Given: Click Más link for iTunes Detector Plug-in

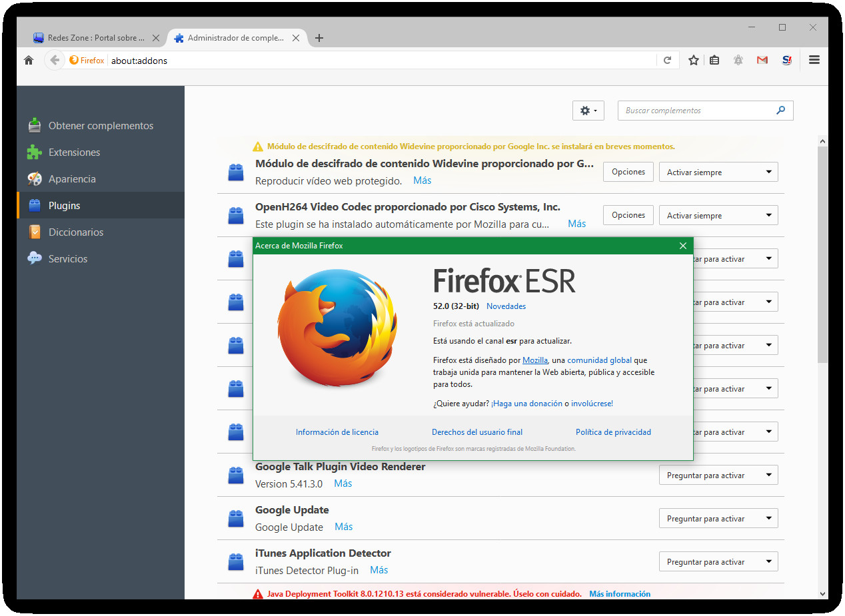Looking at the screenshot, I should pos(379,570).
